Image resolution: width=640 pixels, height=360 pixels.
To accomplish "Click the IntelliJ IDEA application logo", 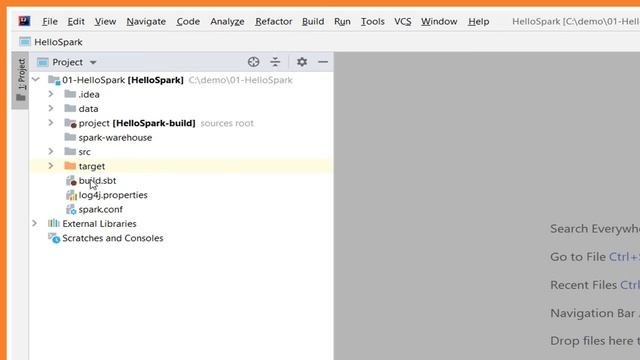I will [x=24, y=21].
